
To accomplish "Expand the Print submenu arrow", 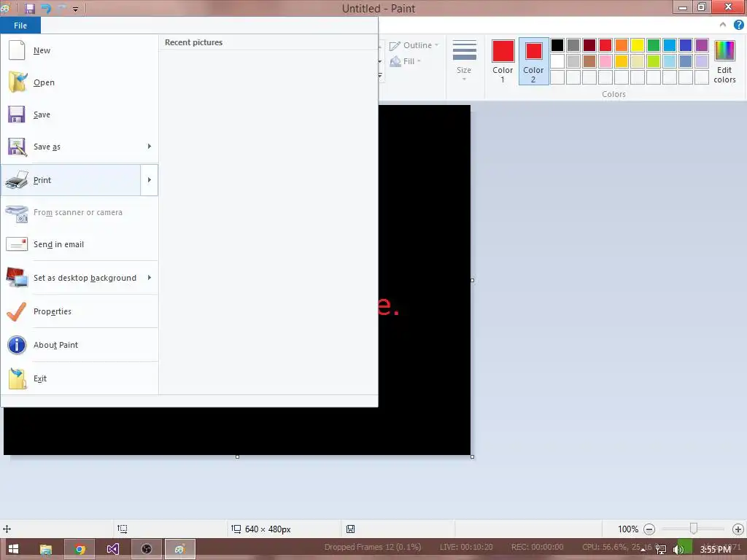I will tap(149, 180).
